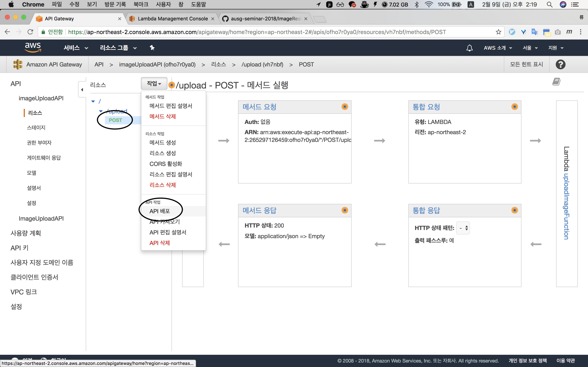588x367 pixels.
Task: Click the hint dot on 통합 응답 box
Action: click(514, 210)
